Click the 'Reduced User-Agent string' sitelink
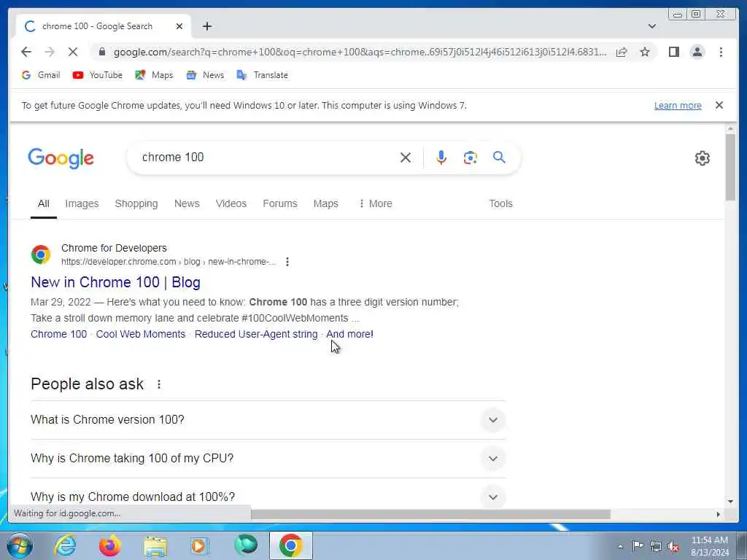Screen dimensions: 747x560 tap(256, 334)
